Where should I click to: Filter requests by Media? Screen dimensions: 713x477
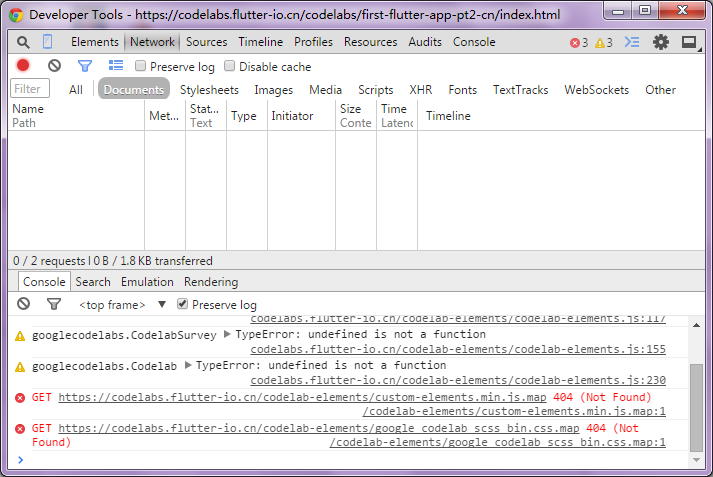[326, 90]
